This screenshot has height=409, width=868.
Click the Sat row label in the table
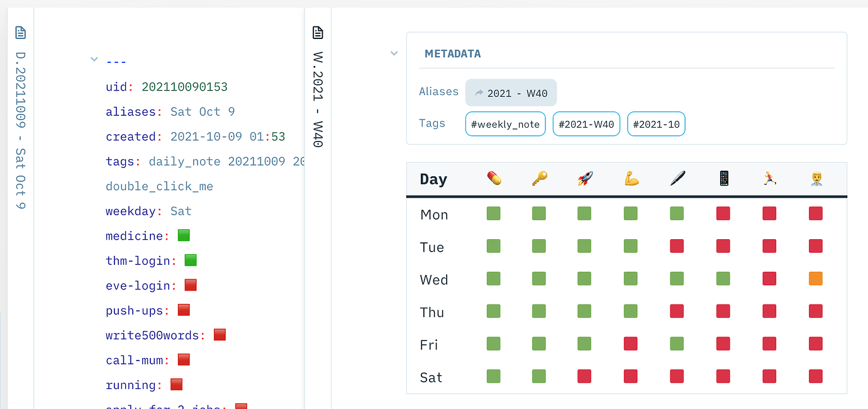click(x=431, y=378)
